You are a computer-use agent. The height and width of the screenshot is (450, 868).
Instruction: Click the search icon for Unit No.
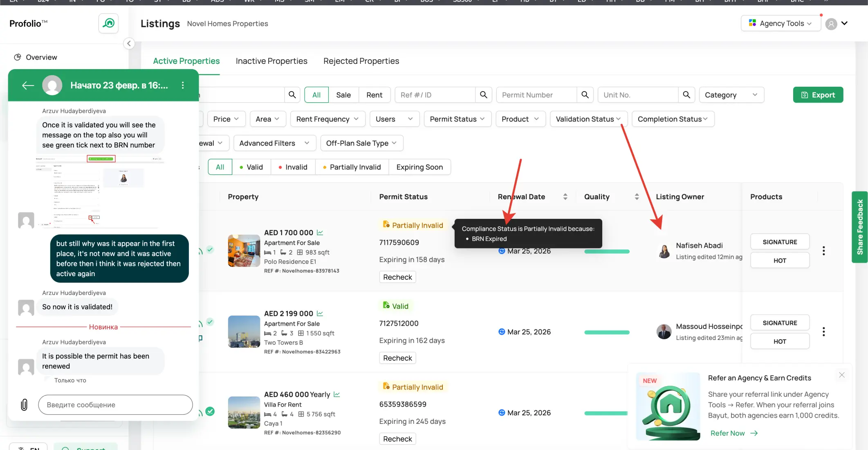click(686, 95)
